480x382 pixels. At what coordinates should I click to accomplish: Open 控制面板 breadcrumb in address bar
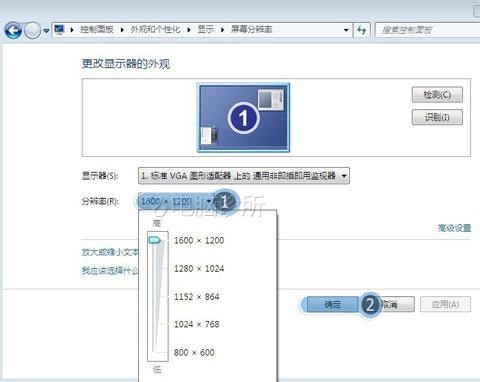click(97, 30)
